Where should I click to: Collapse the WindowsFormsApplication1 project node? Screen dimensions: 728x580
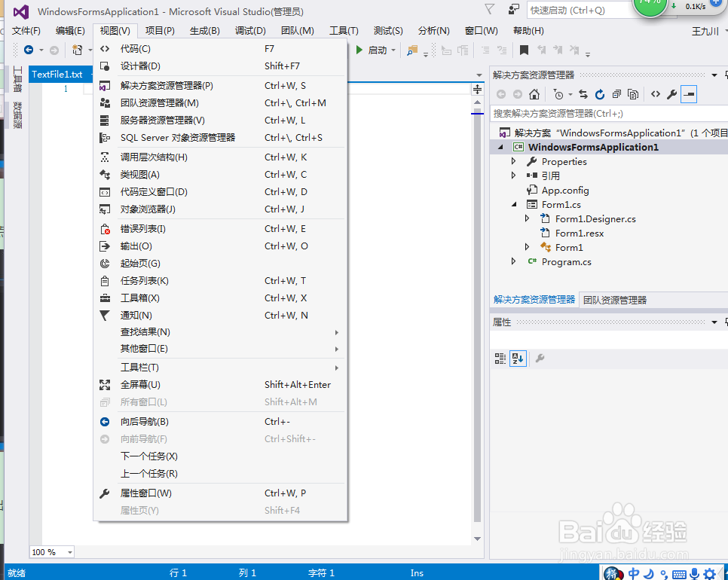(500, 147)
